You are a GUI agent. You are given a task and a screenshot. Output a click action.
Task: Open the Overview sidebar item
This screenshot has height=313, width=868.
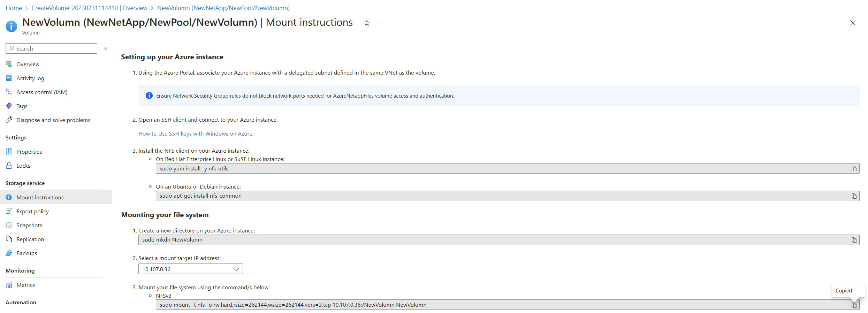(x=28, y=64)
